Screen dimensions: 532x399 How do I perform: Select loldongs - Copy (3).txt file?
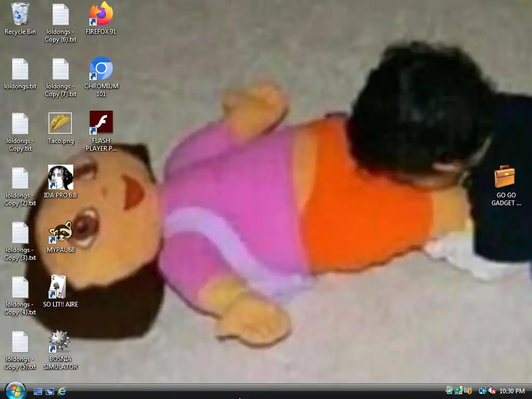point(20,241)
